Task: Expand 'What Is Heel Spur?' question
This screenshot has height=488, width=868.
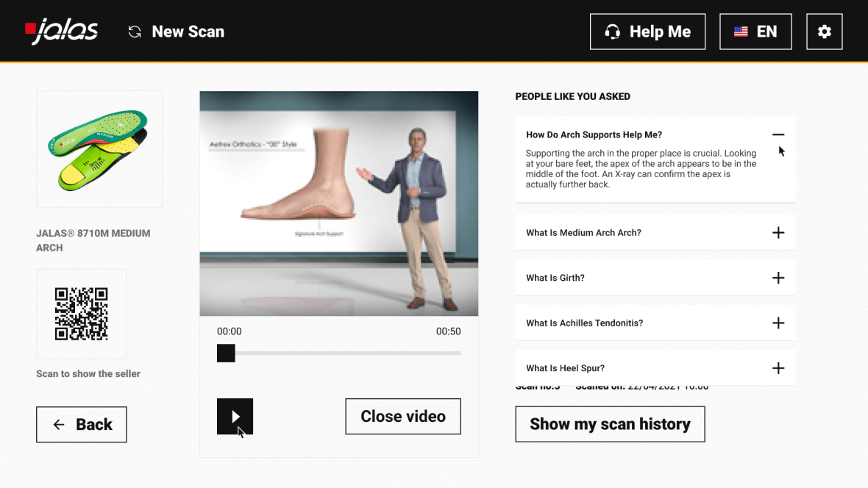Action: tap(778, 368)
